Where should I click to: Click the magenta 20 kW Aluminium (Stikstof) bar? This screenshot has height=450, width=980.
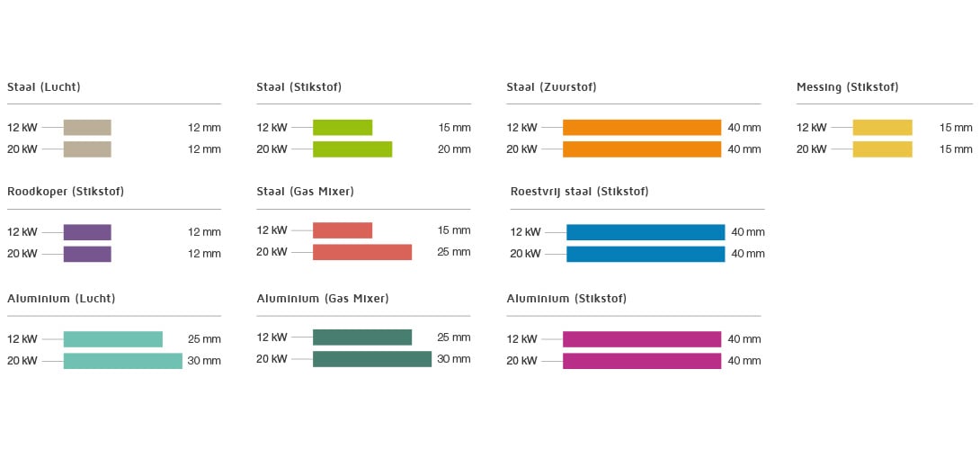coord(641,361)
